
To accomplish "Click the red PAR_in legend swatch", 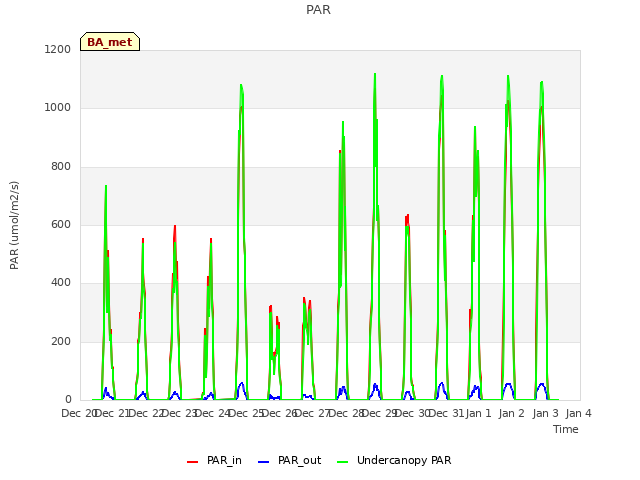I will point(192,462).
